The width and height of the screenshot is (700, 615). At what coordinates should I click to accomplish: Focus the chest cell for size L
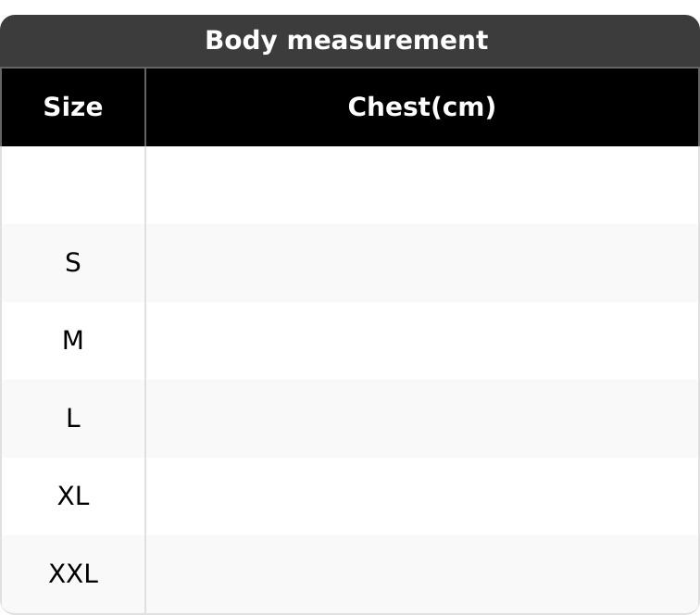(x=421, y=419)
